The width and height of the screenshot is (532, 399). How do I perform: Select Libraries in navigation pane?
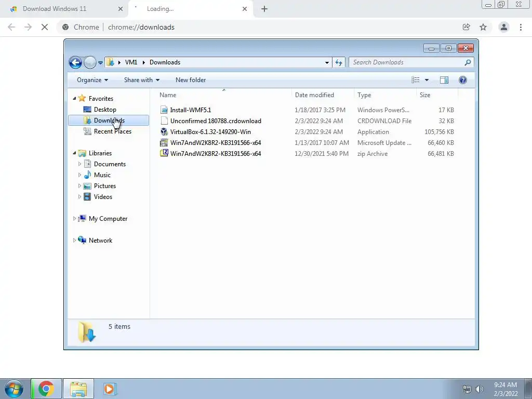[x=100, y=153]
